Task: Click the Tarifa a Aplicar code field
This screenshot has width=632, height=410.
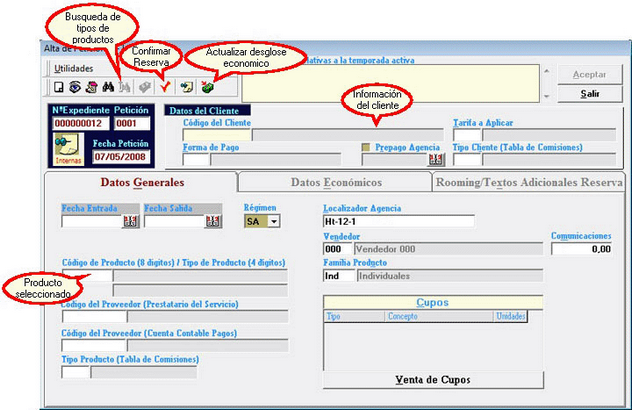Action: tap(467, 135)
